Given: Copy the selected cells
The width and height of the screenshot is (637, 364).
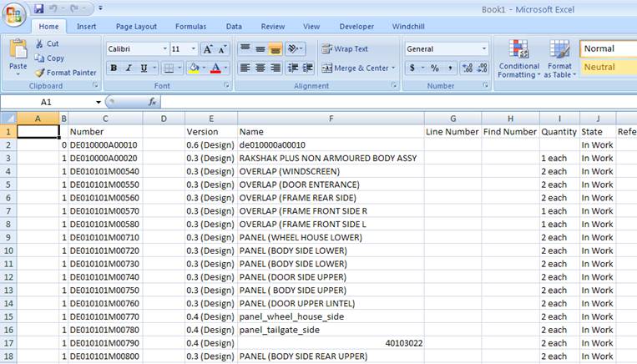Looking at the screenshot, I should [x=49, y=58].
